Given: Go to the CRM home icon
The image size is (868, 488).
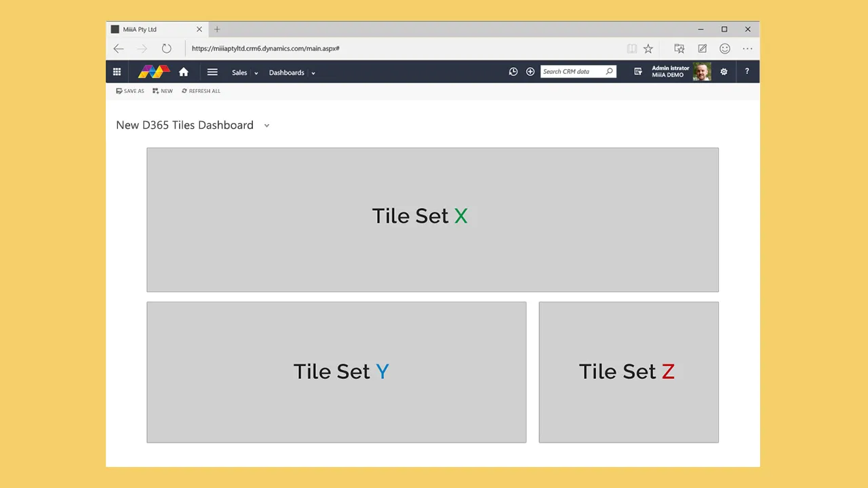Looking at the screenshot, I should (184, 72).
